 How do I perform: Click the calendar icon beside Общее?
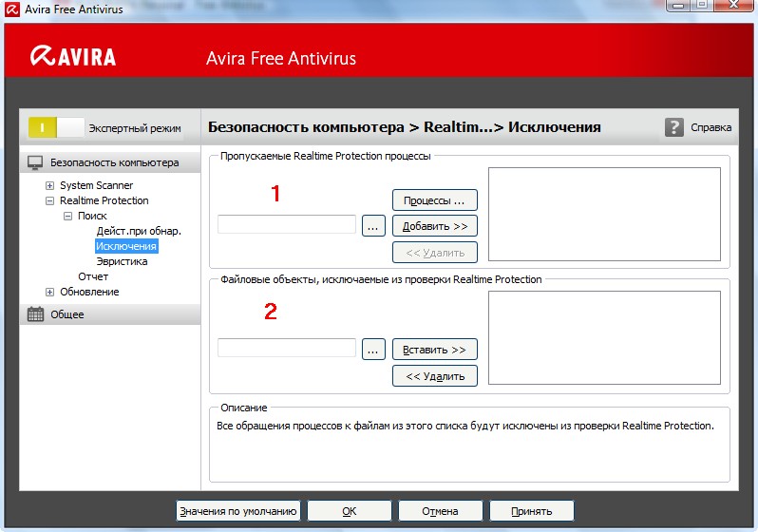coord(35,314)
